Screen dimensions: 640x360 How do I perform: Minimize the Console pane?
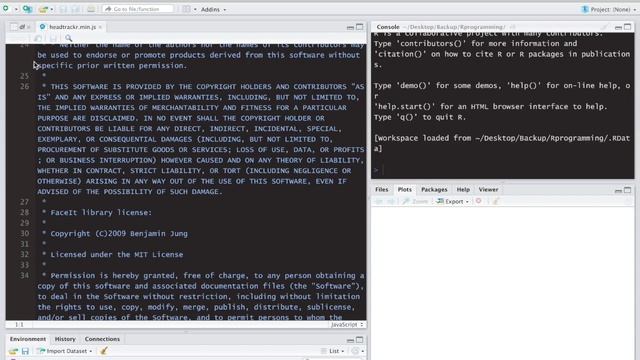pos(618,27)
